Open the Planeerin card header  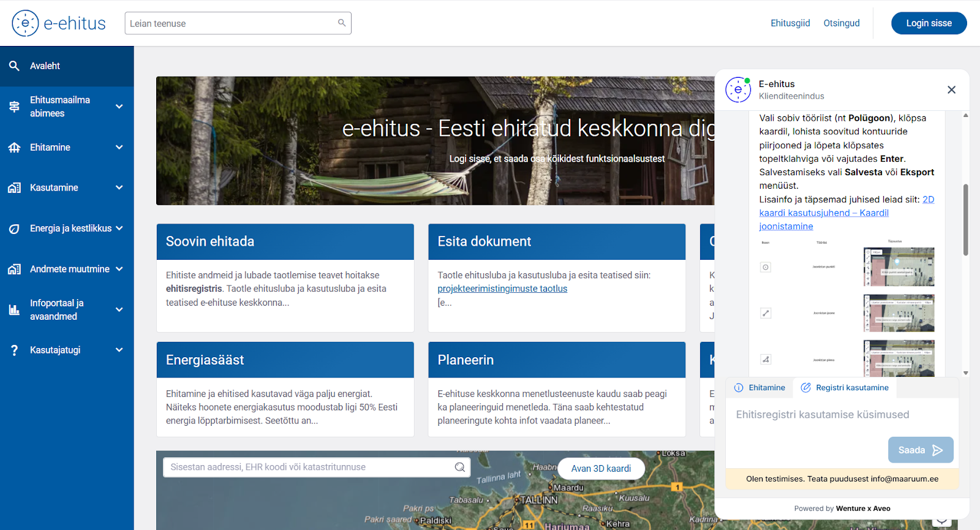click(557, 360)
